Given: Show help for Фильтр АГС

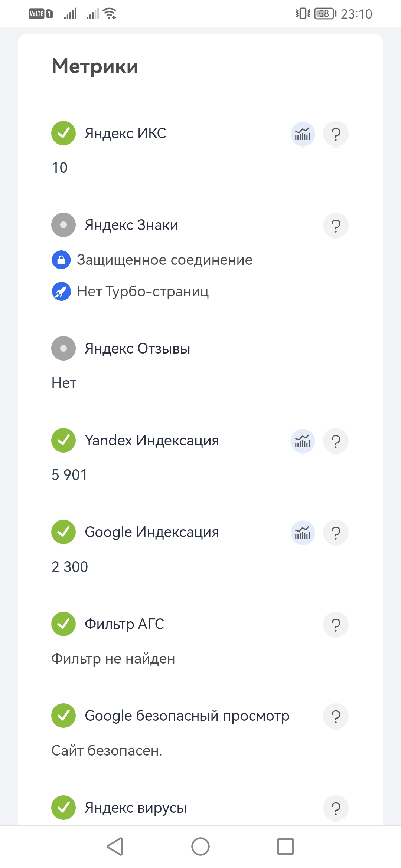Looking at the screenshot, I should [336, 625].
